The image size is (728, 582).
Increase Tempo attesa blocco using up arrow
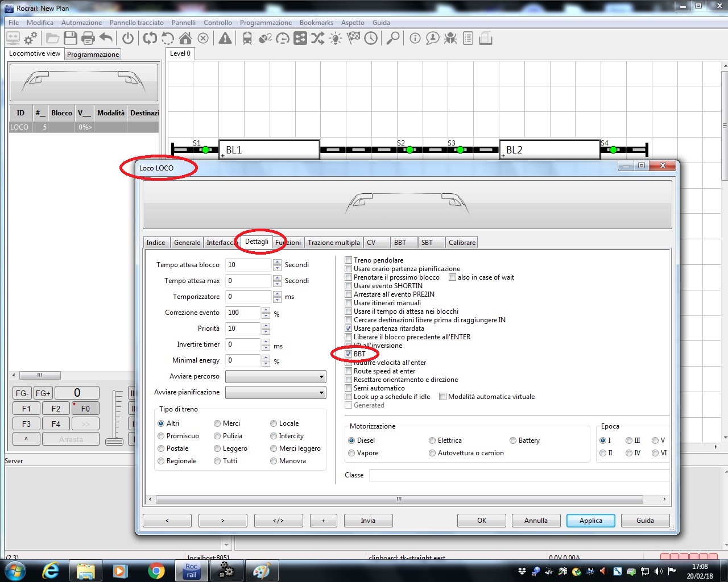[x=277, y=262]
